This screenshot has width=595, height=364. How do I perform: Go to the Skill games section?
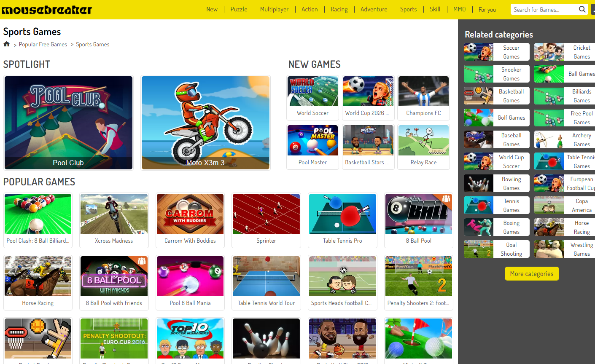click(435, 9)
